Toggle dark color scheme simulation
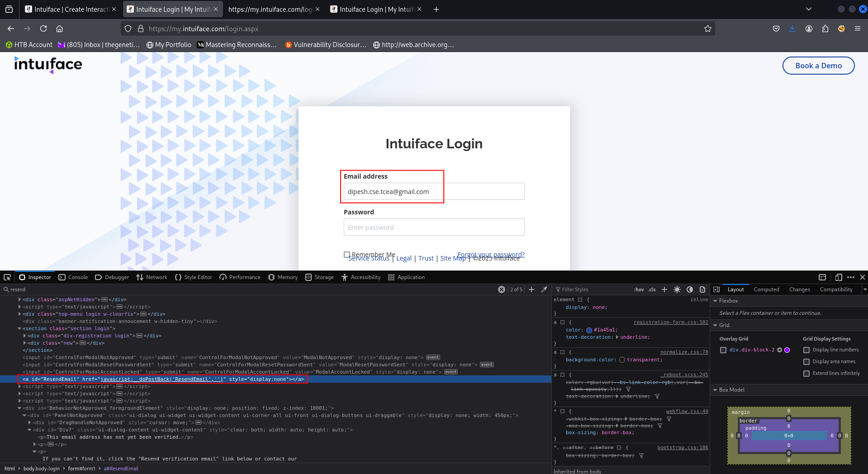 690,289
